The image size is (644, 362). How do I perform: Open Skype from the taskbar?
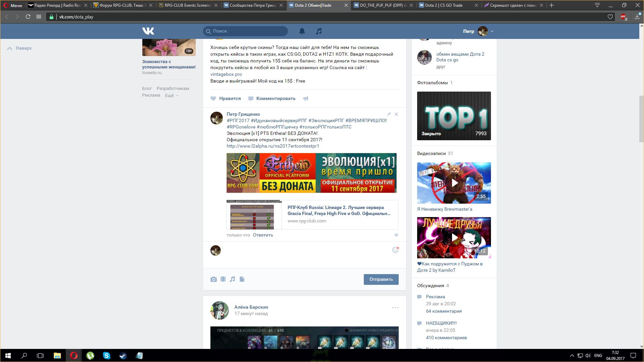[x=106, y=356]
